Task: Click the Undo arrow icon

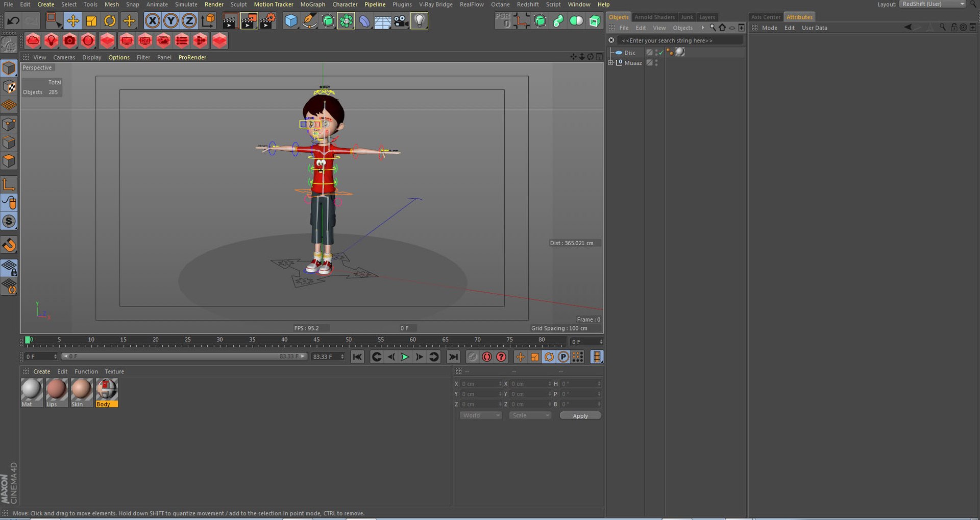Action: (x=13, y=21)
